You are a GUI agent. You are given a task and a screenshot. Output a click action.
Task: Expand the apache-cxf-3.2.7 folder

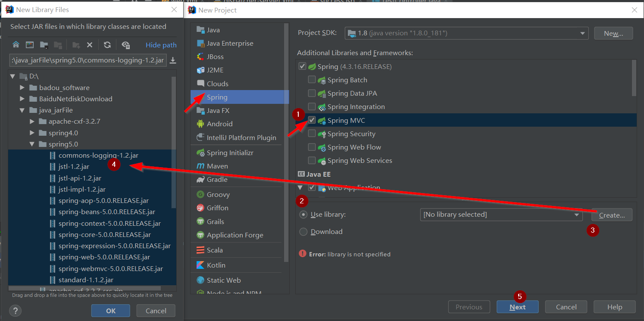click(32, 122)
